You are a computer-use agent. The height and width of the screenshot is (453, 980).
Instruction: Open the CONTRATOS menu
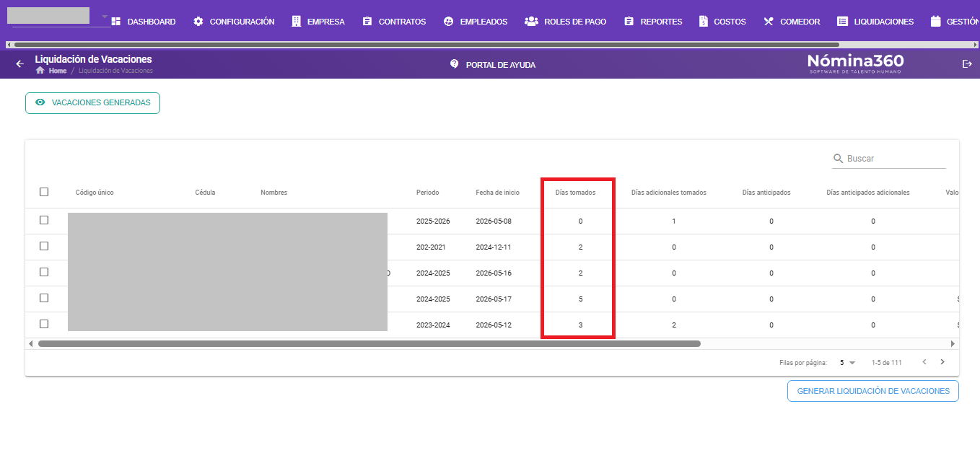click(394, 22)
